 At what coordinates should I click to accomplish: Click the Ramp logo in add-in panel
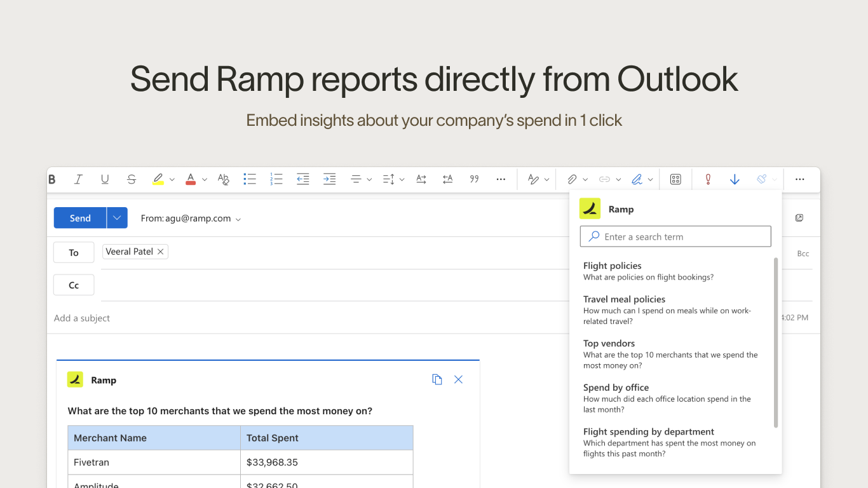(590, 208)
